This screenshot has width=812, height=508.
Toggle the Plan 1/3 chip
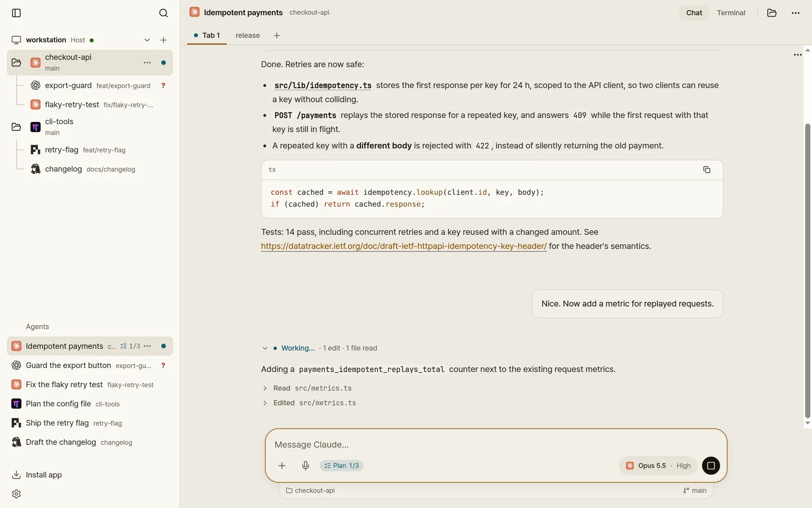pyautogui.click(x=342, y=466)
